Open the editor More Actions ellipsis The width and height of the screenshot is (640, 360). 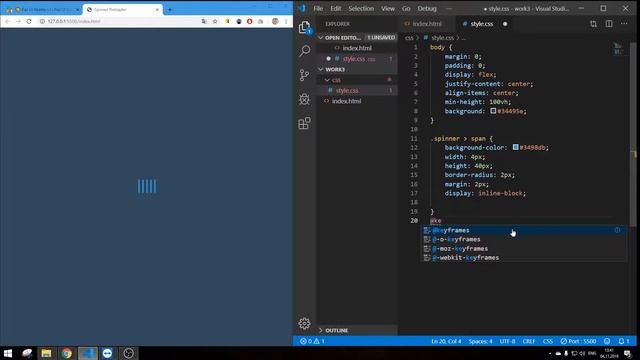[624, 24]
